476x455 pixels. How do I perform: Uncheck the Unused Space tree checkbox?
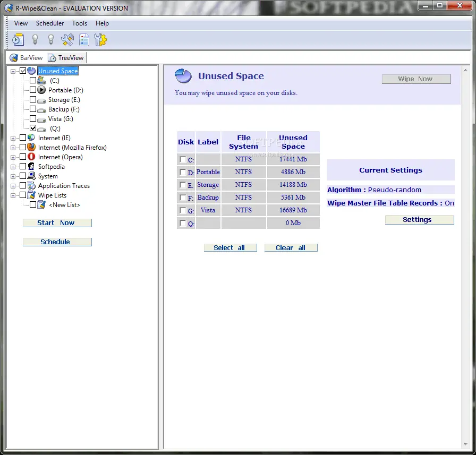click(23, 71)
